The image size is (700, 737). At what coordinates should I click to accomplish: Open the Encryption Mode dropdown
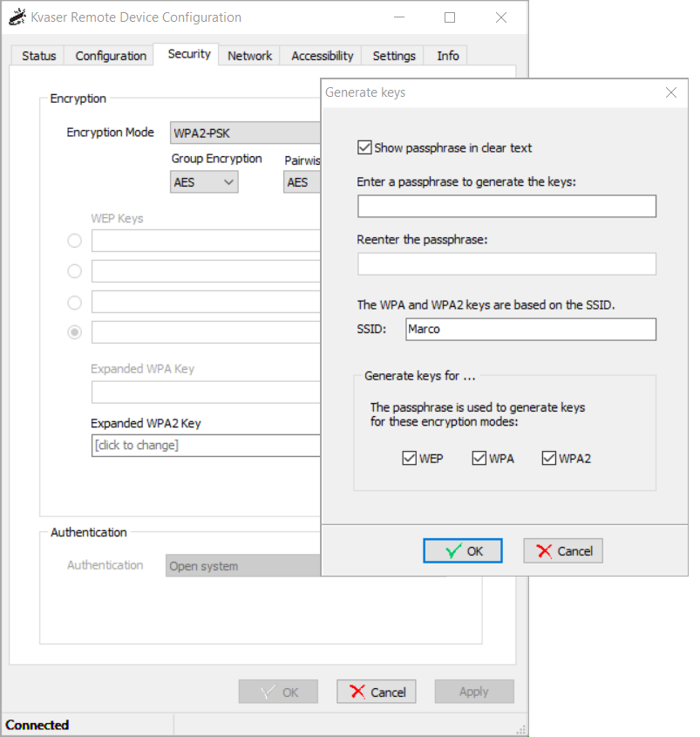(245, 133)
